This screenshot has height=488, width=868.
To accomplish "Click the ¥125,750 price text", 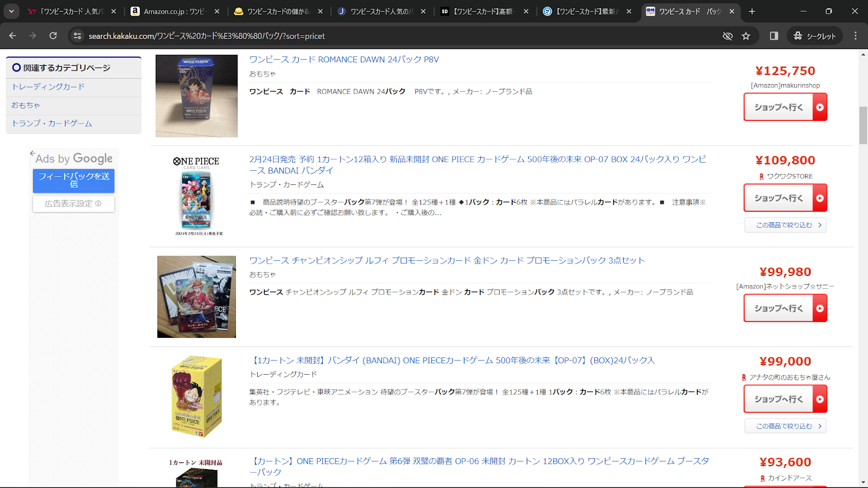I will coord(786,71).
